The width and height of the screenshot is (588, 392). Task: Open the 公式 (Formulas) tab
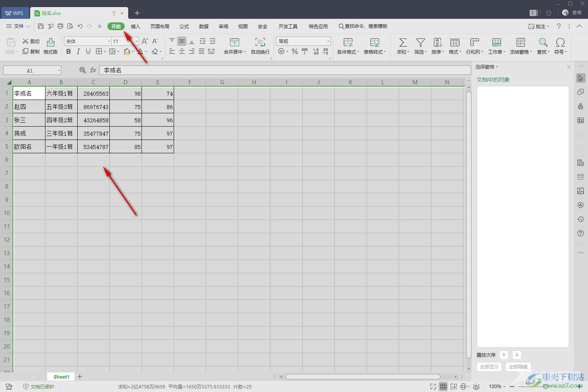184,26
